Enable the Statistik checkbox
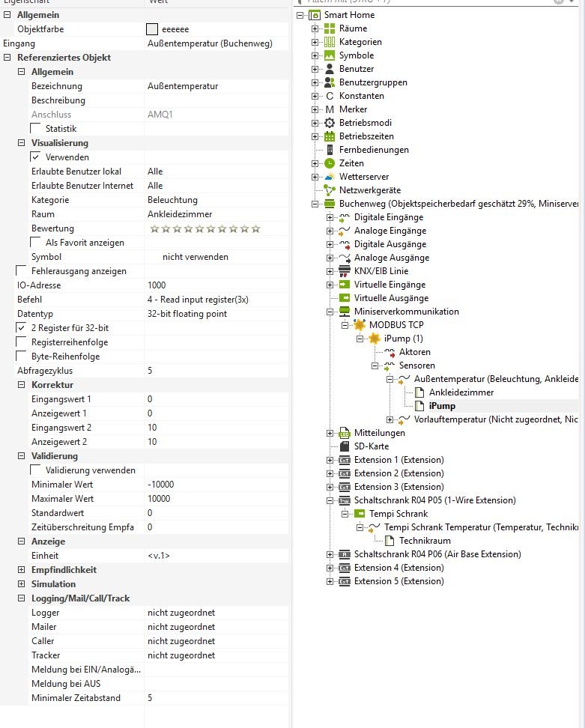The height and width of the screenshot is (728, 585). pos(35,128)
